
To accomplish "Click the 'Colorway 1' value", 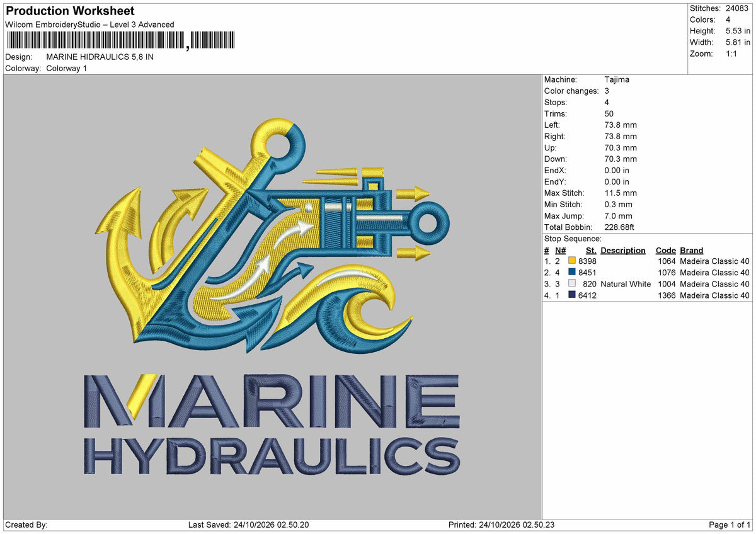I will (x=67, y=68).
